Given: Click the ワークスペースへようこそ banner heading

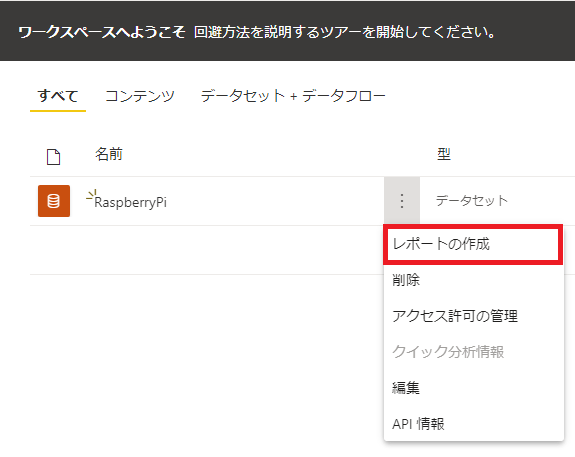Looking at the screenshot, I should [x=102, y=32].
